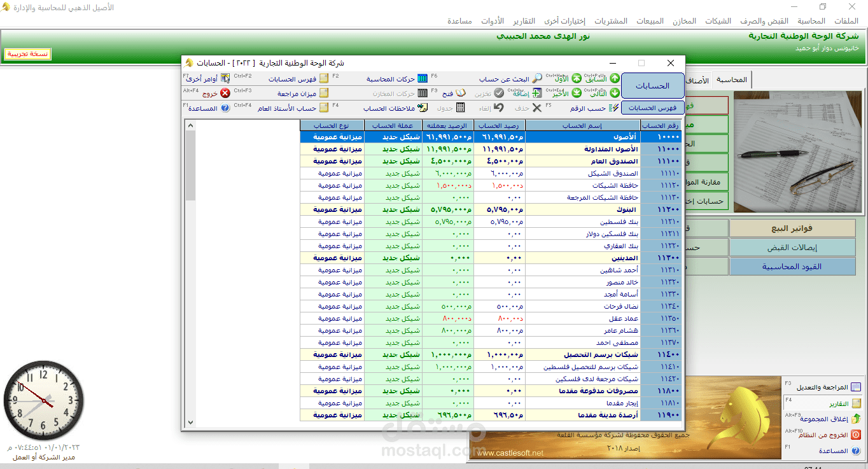Open الأدوات menu

pyautogui.click(x=493, y=21)
